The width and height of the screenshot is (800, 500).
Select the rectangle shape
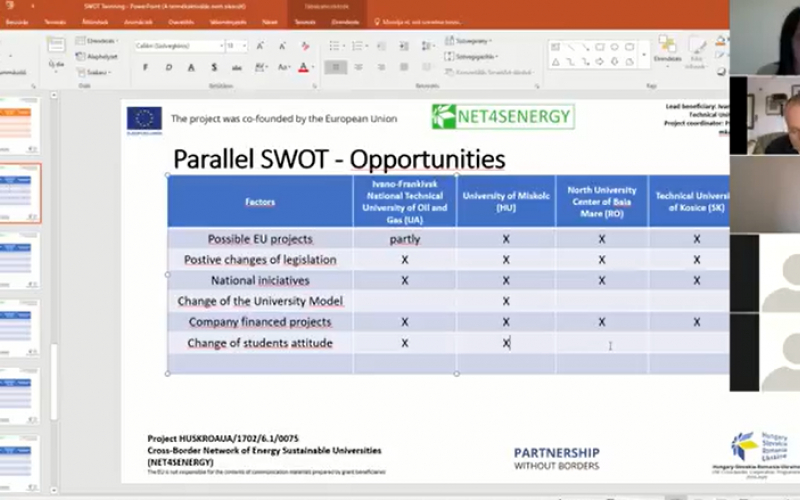[x=600, y=47]
